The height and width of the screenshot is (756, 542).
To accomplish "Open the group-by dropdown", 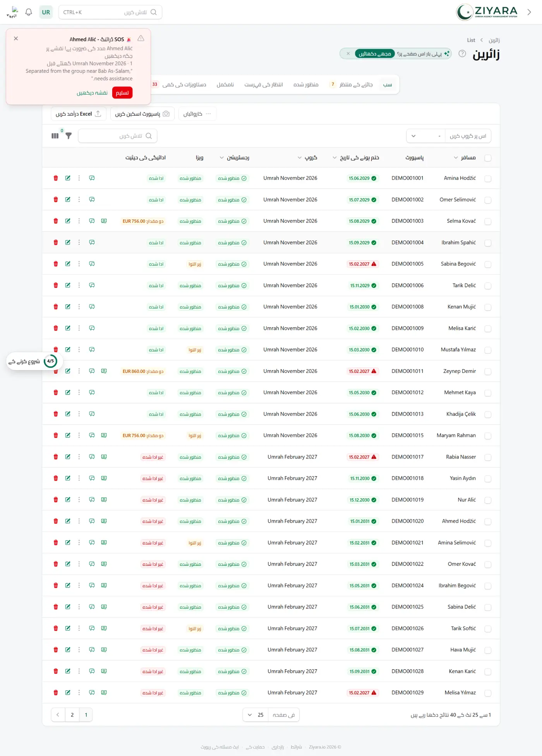I will [x=449, y=136].
